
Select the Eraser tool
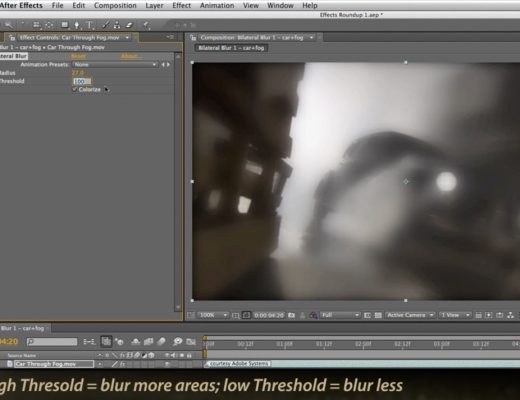click(129, 25)
